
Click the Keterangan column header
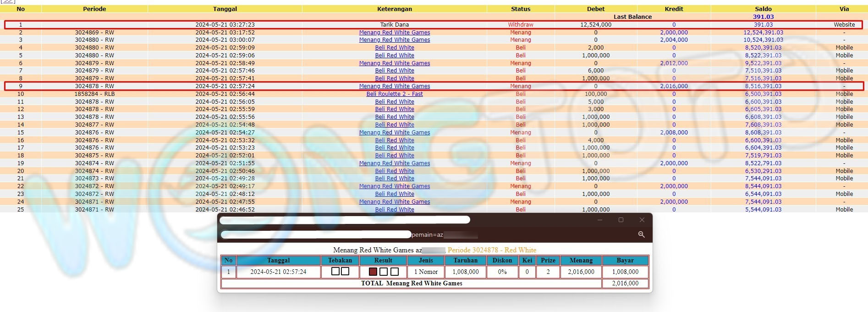tap(394, 9)
